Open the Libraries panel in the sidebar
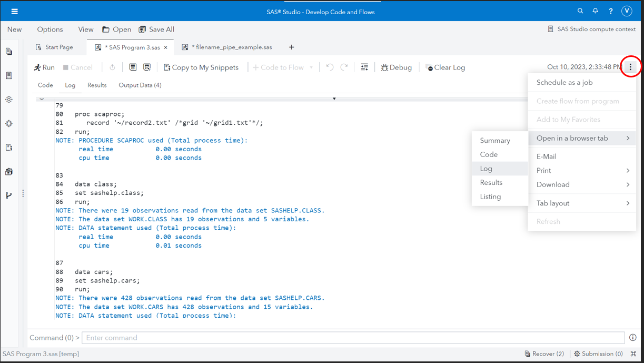Viewport: 644px width, 363px height. tap(8, 171)
